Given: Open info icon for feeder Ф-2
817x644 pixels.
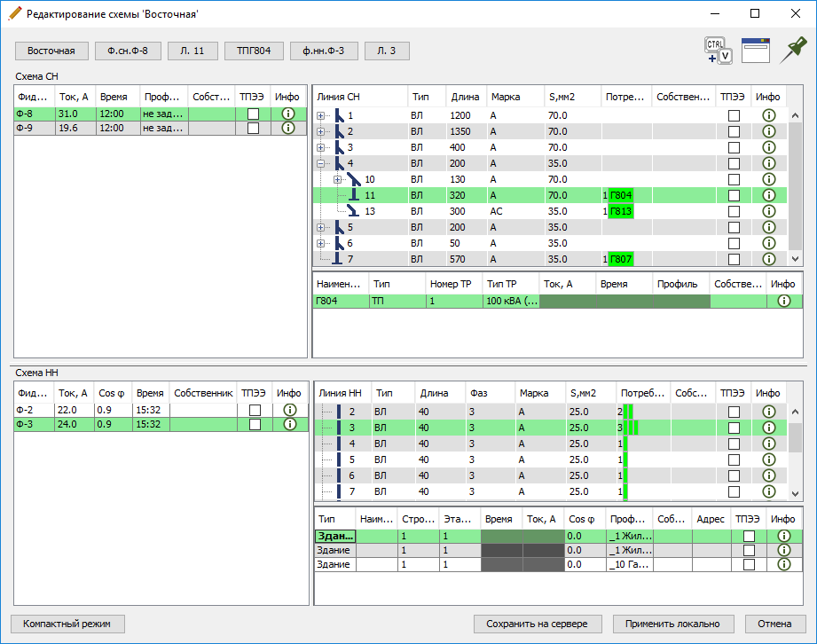Looking at the screenshot, I should point(290,410).
